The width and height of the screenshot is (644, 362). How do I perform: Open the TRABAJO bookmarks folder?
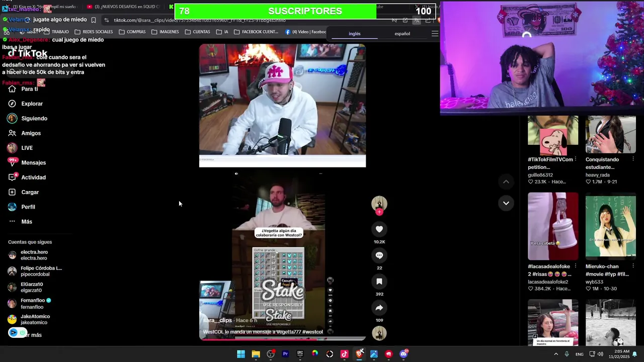click(x=56, y=32)
